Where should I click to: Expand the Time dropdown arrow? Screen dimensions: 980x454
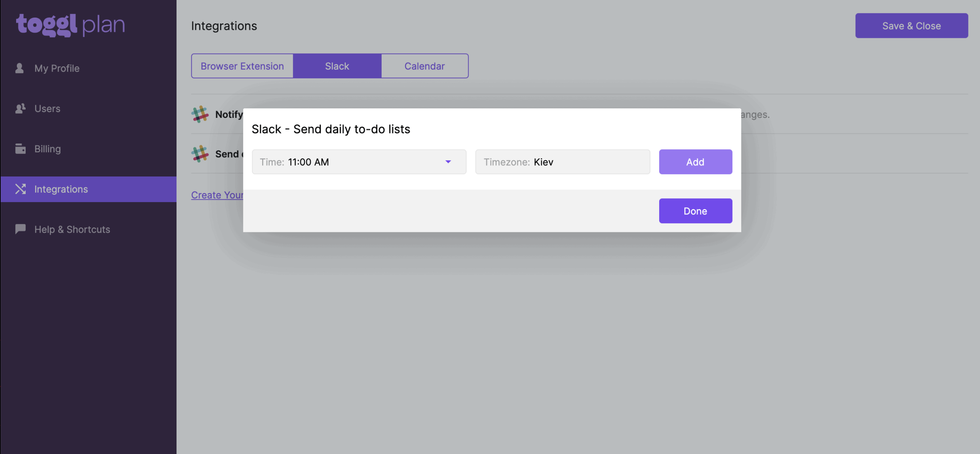pos(448,162)
